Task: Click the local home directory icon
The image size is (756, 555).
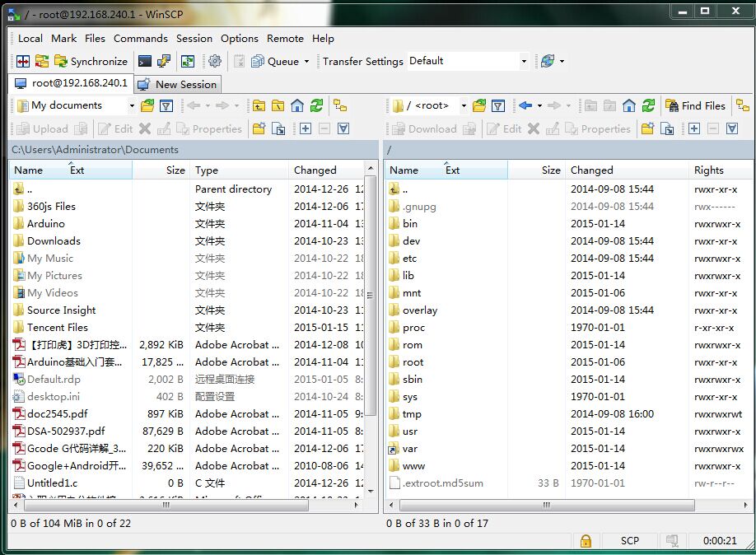Action: coord(297,105)
